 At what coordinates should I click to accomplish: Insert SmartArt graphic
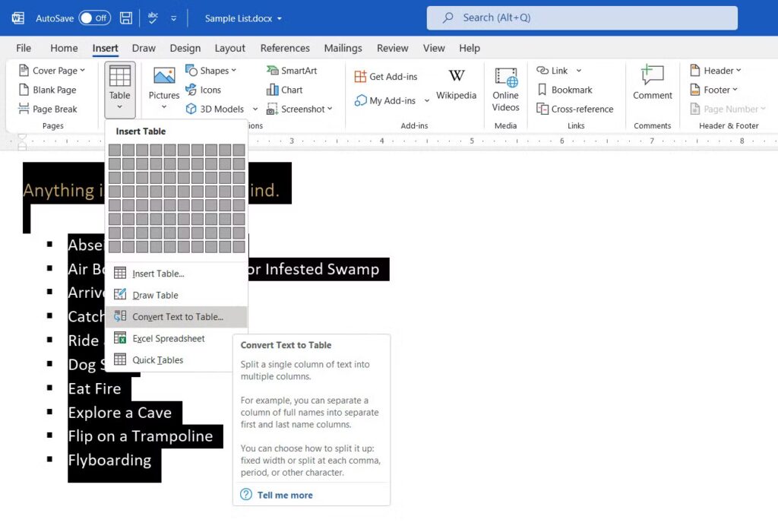point(293,70)
